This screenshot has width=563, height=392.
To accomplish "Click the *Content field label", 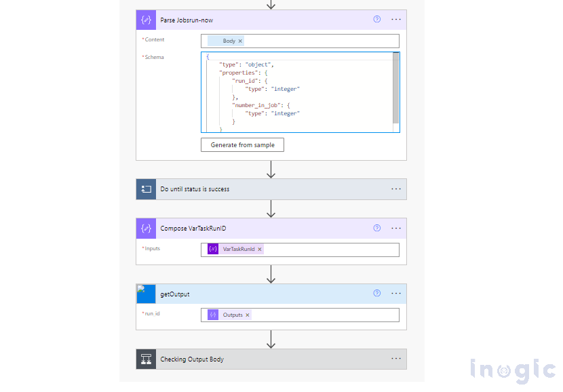I will click(x=153, y=39).
